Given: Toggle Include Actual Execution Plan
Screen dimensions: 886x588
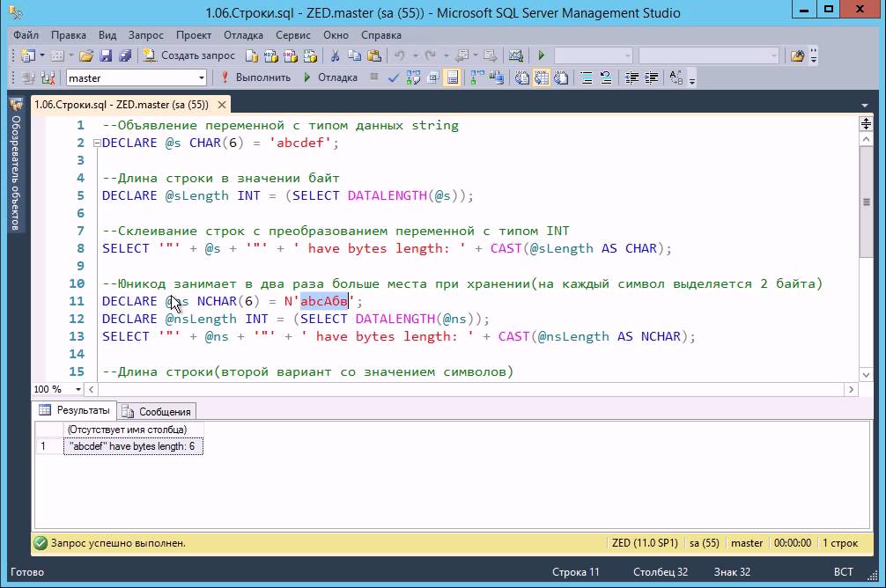Looking at the screenshot, I should pos(477,78).
